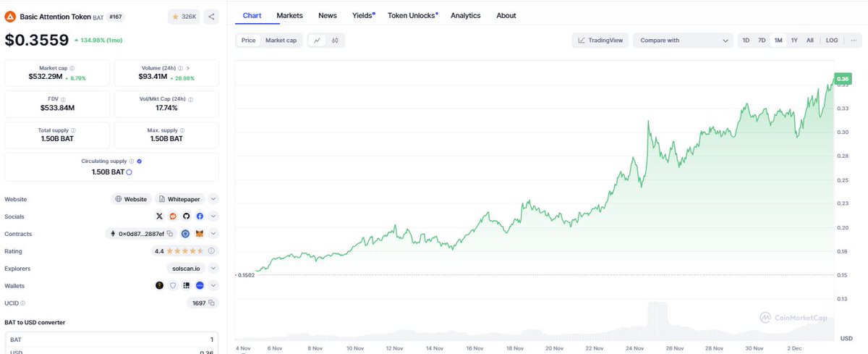Expand the Contracts row chevron
This screenshot has height=354, width=868.
(x=213, y=234)
